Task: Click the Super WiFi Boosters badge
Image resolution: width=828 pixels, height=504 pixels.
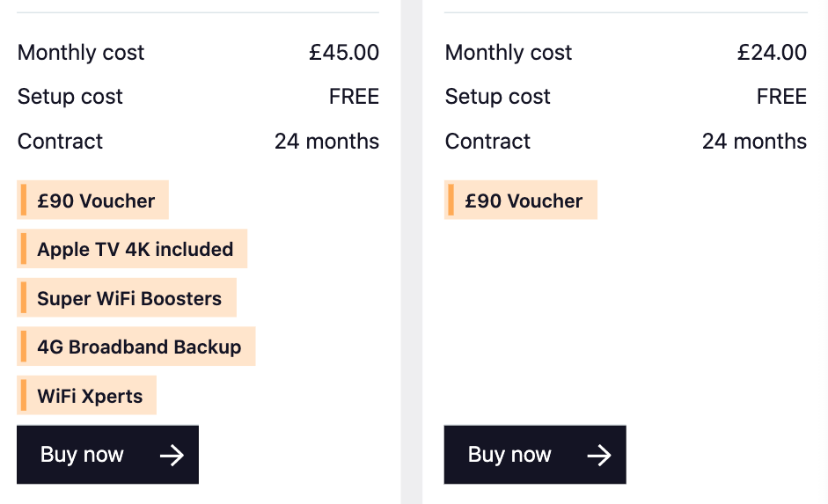Action: click(x=128, y=298)
